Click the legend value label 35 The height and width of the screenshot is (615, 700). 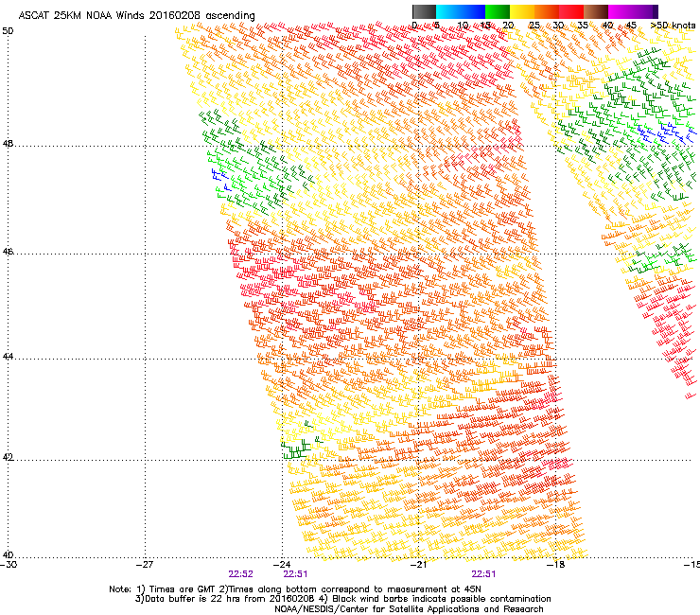[x=583, y=26]
